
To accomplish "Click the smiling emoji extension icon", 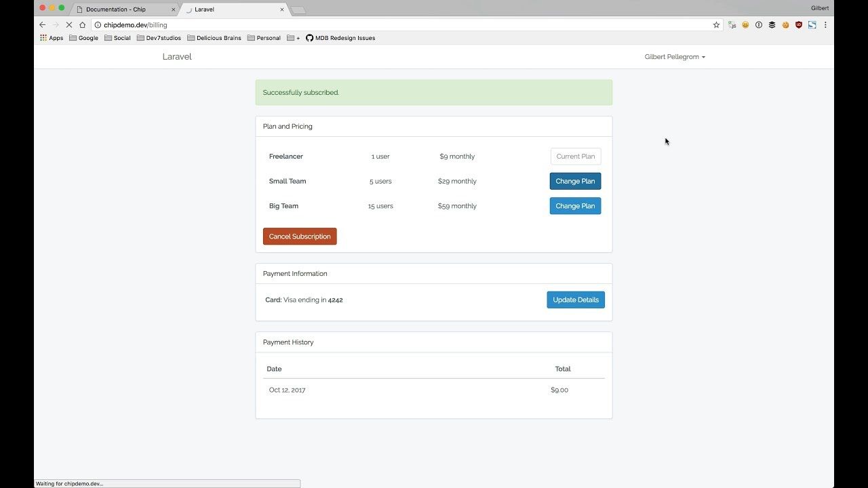I will click(745, 24).
